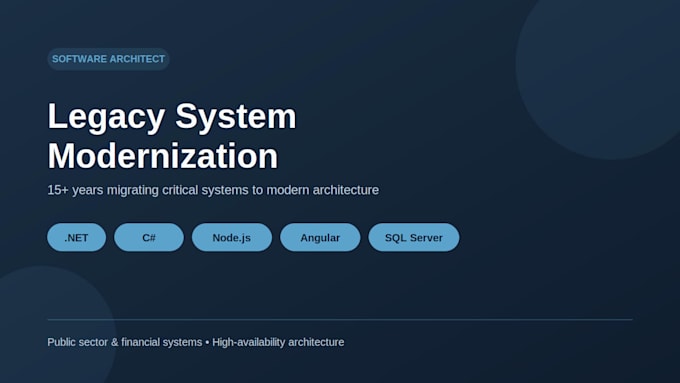Select the C# skill tag
This screenshot has width=680, height=383.
coord(149,237)
